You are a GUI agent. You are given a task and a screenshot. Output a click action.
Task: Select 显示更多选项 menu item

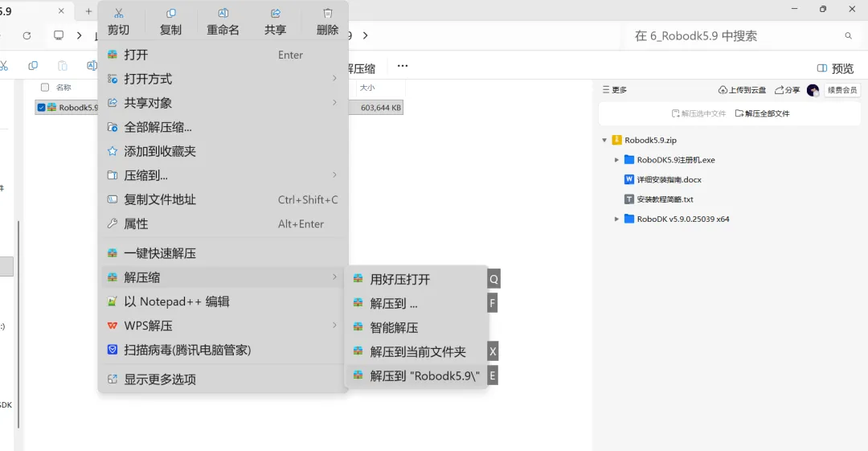(223, 379)
